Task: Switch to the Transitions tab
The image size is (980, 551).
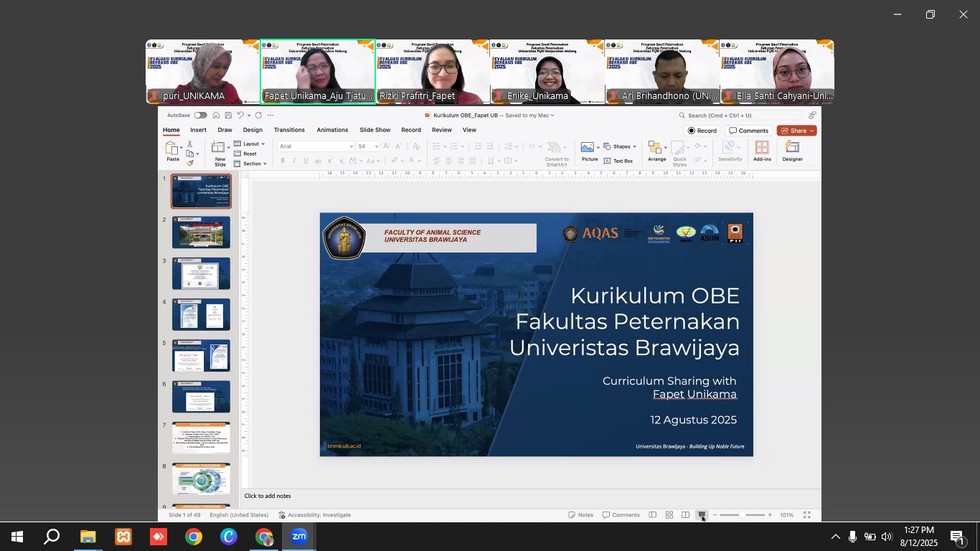Action: click(x=289, y=130)
